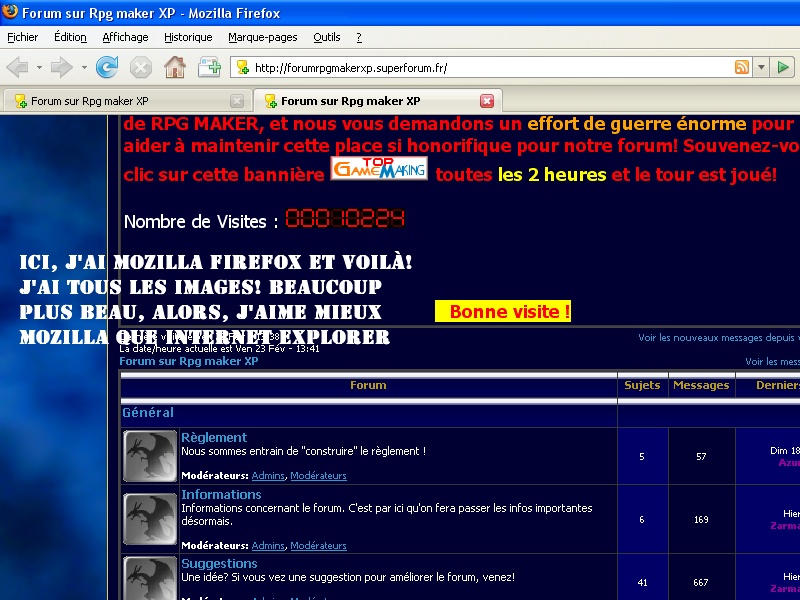Open the Affichage menu
800x600 pixels.
(x=126, y=37)
